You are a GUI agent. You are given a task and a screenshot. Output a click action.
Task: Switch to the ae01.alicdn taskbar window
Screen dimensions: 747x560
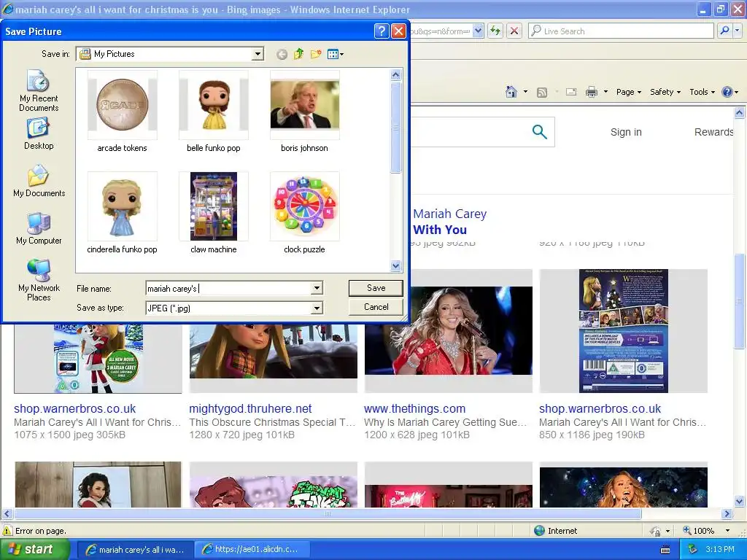251,550
